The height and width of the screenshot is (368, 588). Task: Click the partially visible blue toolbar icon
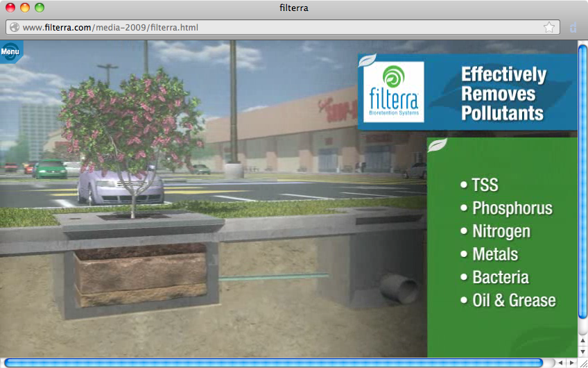tap(573, 28)
